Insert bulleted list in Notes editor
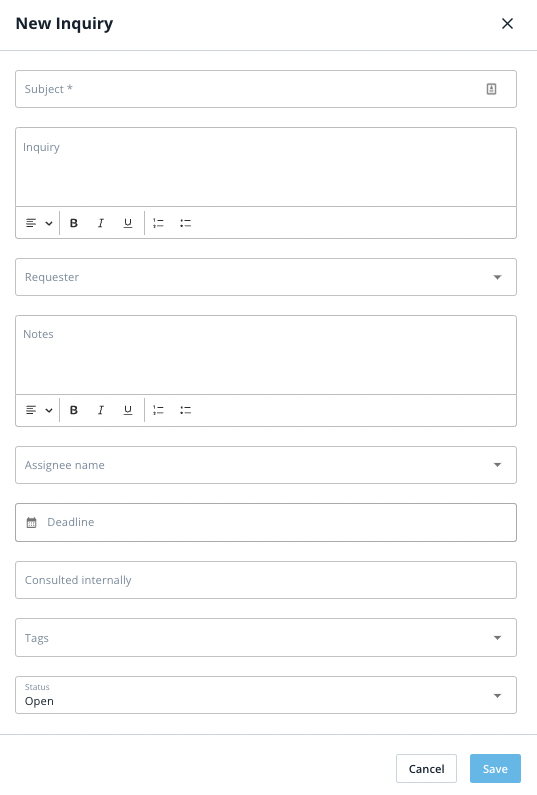Screen dimensions: 537x795 coord(186,410)
